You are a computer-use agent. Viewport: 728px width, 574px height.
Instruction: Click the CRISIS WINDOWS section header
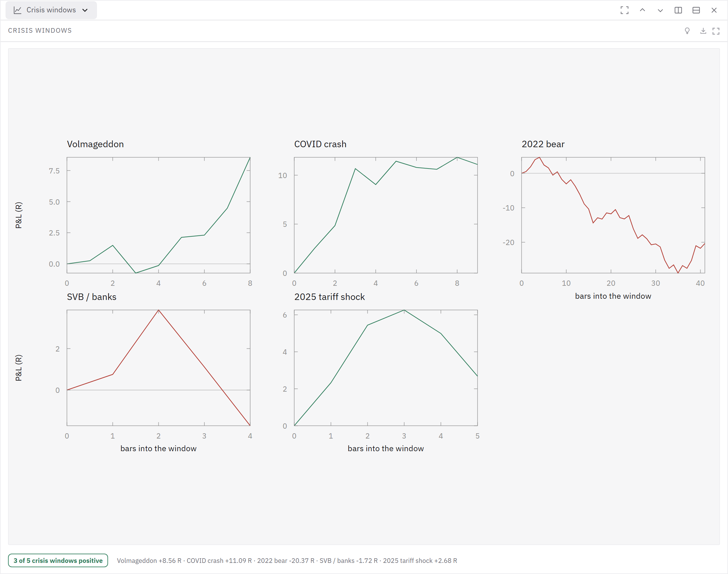coord(40,31)
